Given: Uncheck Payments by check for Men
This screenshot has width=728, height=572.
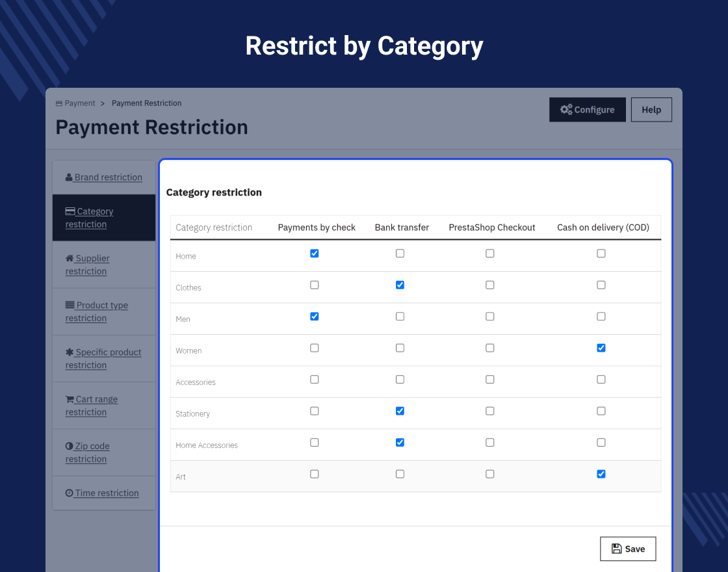Looking at the screenshot, I should (315, 317).
